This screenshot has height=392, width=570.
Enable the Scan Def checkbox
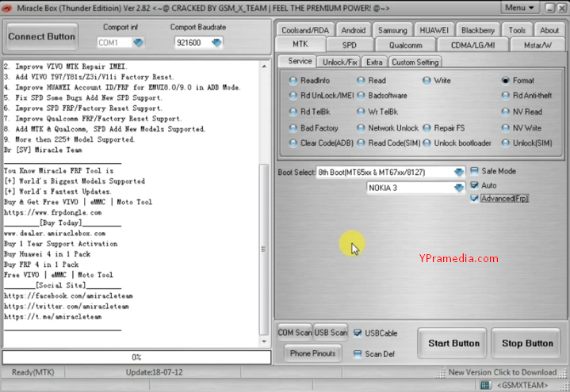pos(358,354)
